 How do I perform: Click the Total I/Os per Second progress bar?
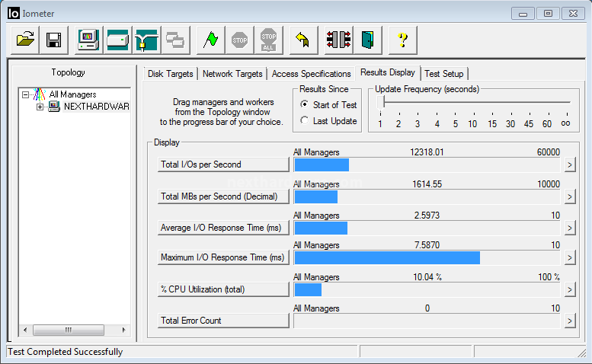pyautogui.click(x=427, y=164)
